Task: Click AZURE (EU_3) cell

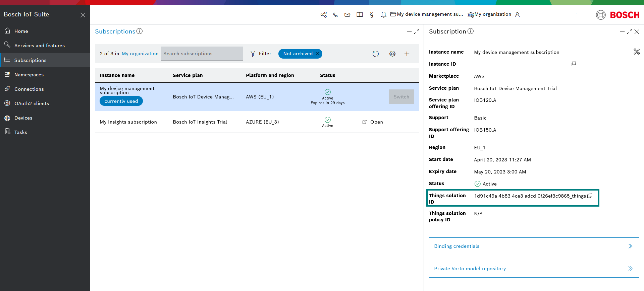Action: pyautogui.click(x=262, y=122)
